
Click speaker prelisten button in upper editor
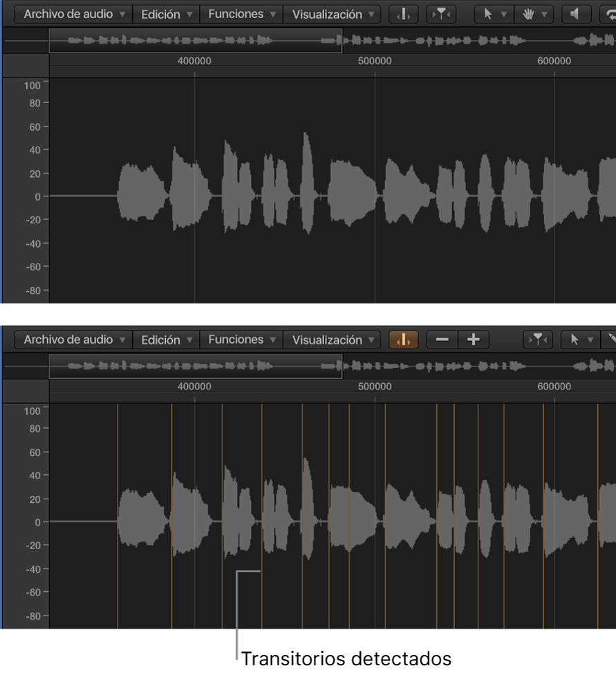pos(575,15)
